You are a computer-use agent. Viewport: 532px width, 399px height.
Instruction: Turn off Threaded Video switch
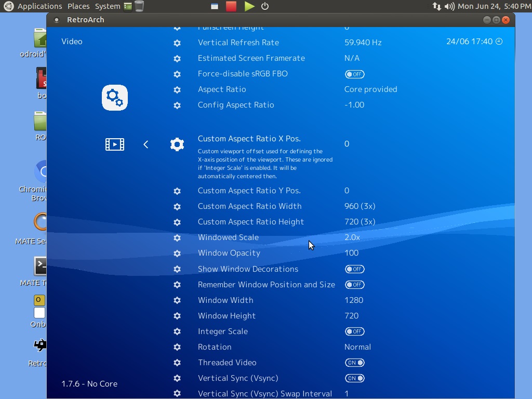point(354,363)
